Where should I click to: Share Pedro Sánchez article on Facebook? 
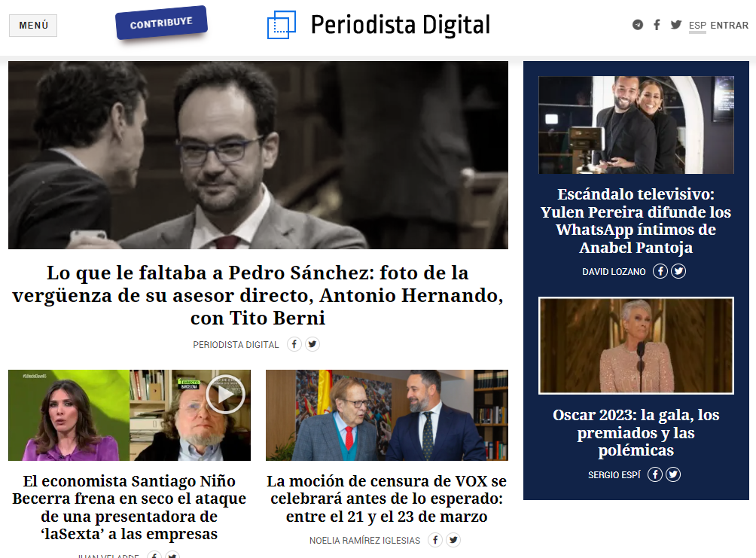(294, 344)
